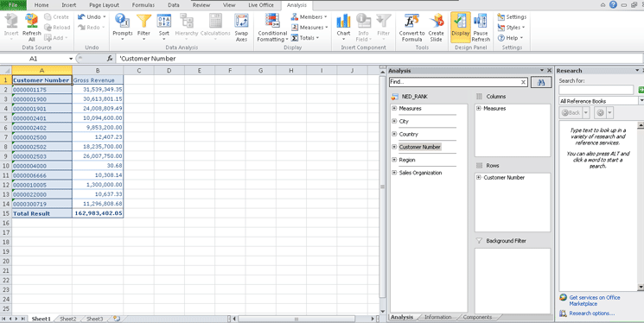Open the Members dropdown

(x=309, y=16)
